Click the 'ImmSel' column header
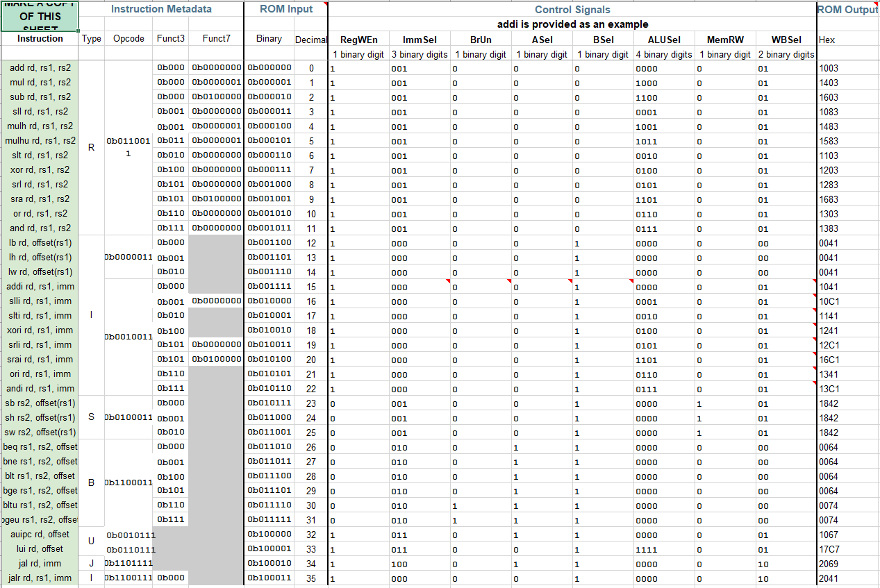 420,40
